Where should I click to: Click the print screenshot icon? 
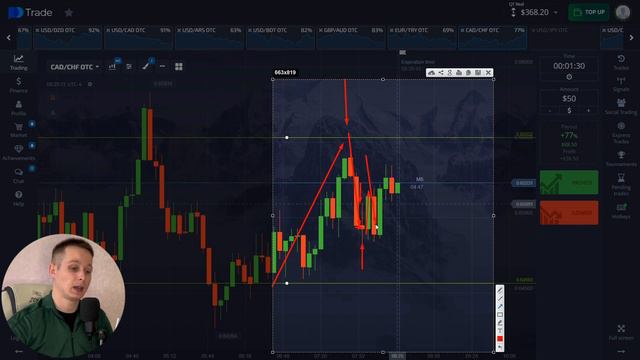point(459,73)
